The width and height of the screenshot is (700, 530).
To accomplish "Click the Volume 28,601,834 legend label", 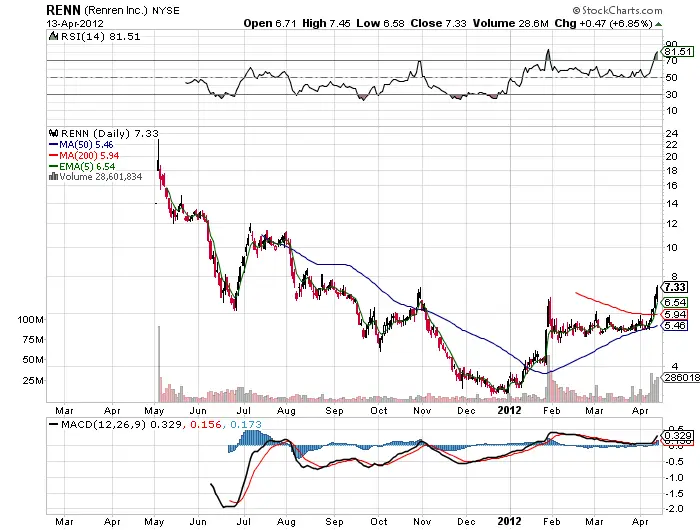I will click(x=100, y=176).
